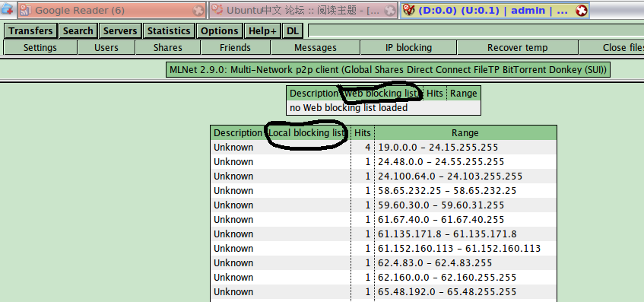The image size is (644, 302).
Task: Click the Google Reader tab favicon
Action: tap(25, 11)
